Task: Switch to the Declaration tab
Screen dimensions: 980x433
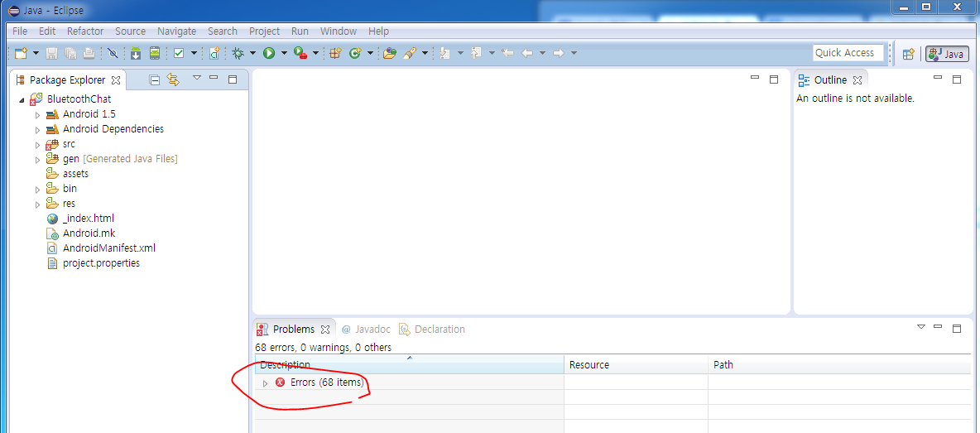Action: (433, 330)
